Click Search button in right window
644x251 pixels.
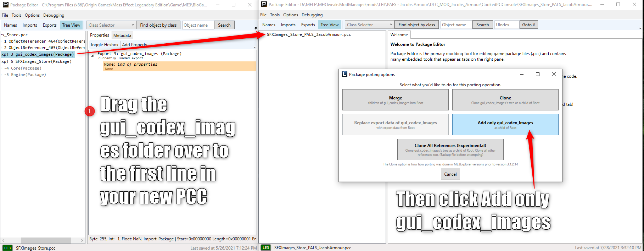tap(482, 25)
